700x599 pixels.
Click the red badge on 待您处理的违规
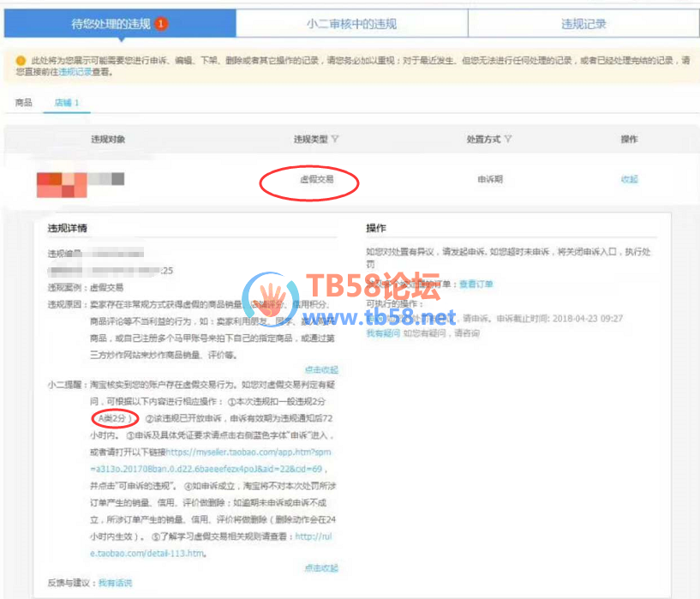coord(161,23)
